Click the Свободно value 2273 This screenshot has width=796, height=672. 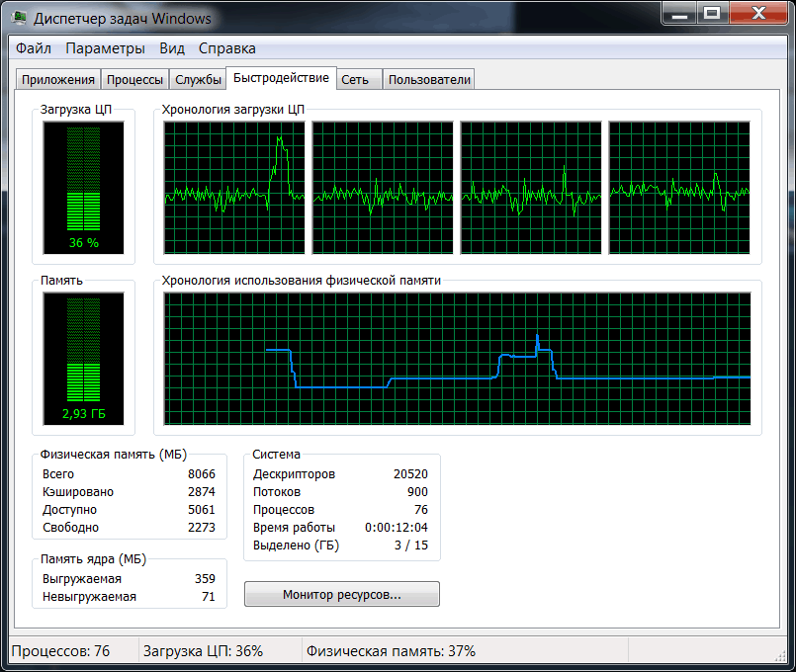click(202, 528)
